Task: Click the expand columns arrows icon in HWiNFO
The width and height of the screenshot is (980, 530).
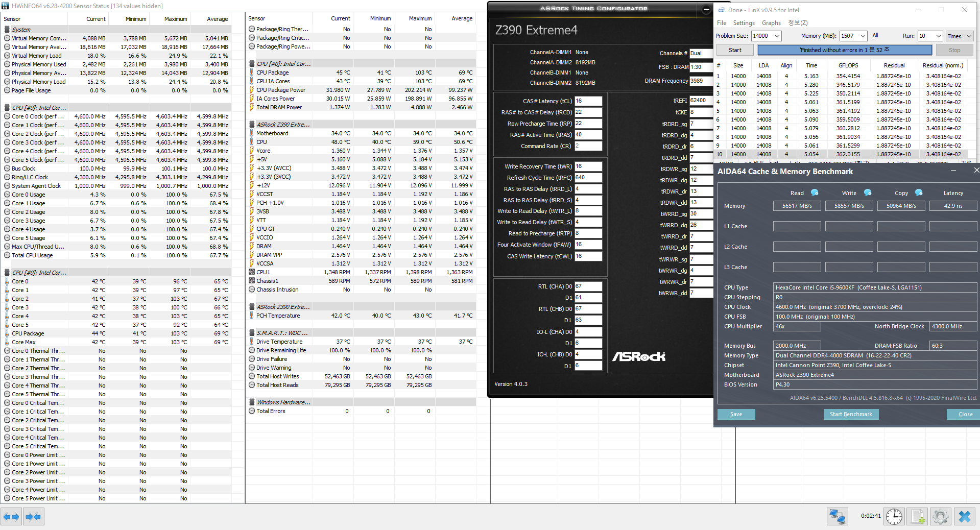Action: 11,517
